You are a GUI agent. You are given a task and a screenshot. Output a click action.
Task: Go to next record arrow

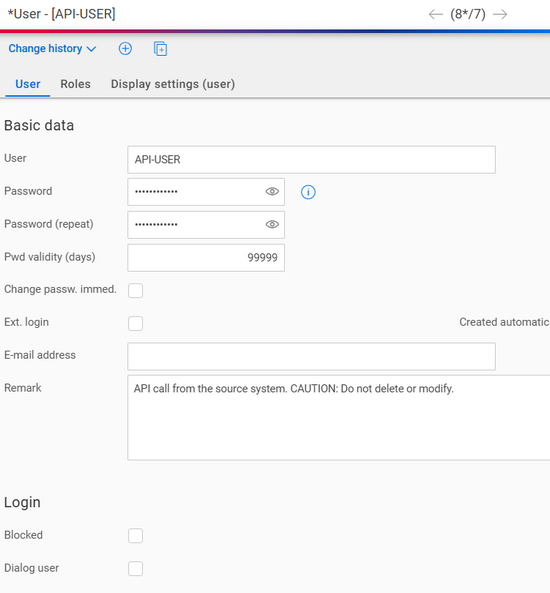[x=500, y=14]
